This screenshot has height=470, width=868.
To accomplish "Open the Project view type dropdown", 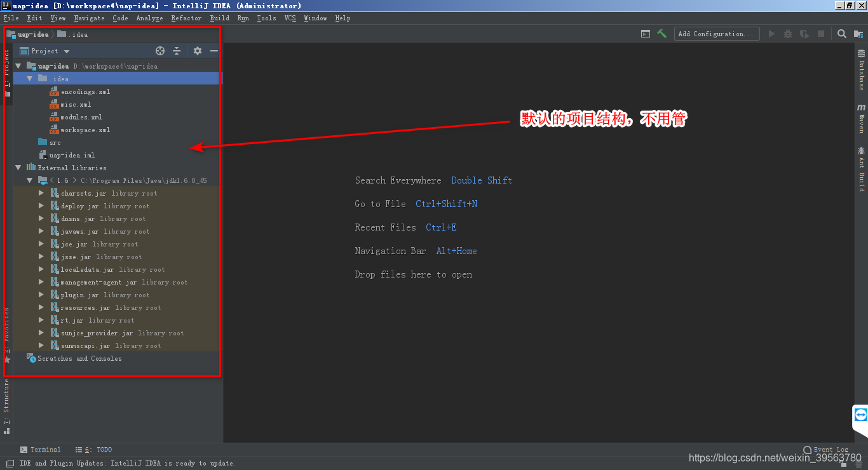I will 44,51.
